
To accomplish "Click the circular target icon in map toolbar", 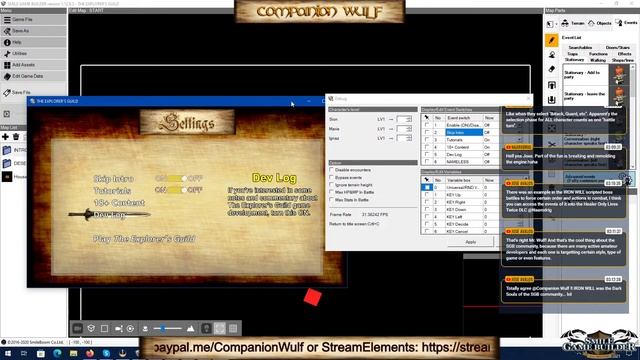I will pos(131,328).
